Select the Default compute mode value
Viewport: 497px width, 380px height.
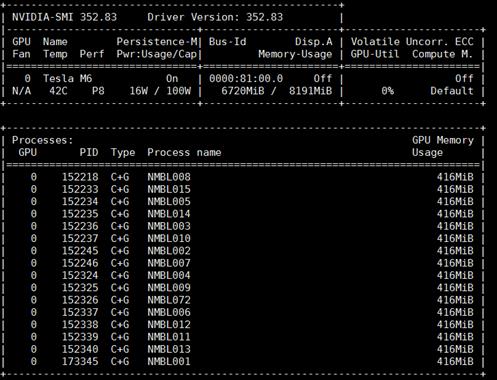[452, 91]
